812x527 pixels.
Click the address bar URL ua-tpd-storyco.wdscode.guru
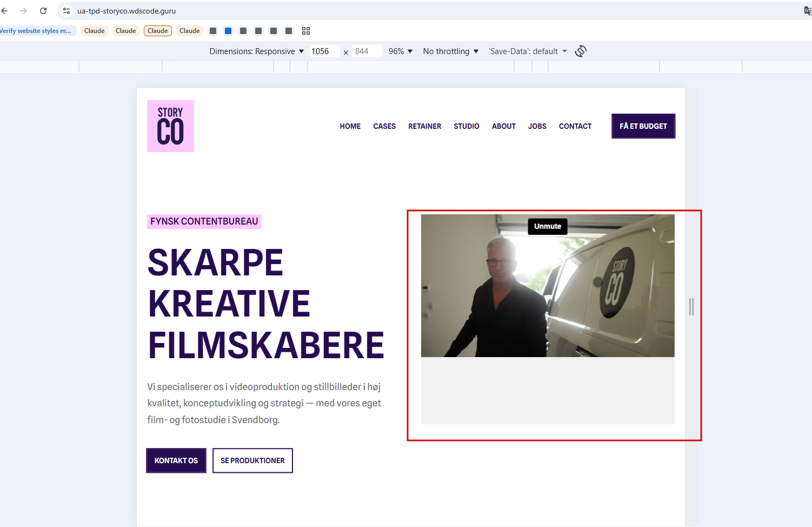127,11
